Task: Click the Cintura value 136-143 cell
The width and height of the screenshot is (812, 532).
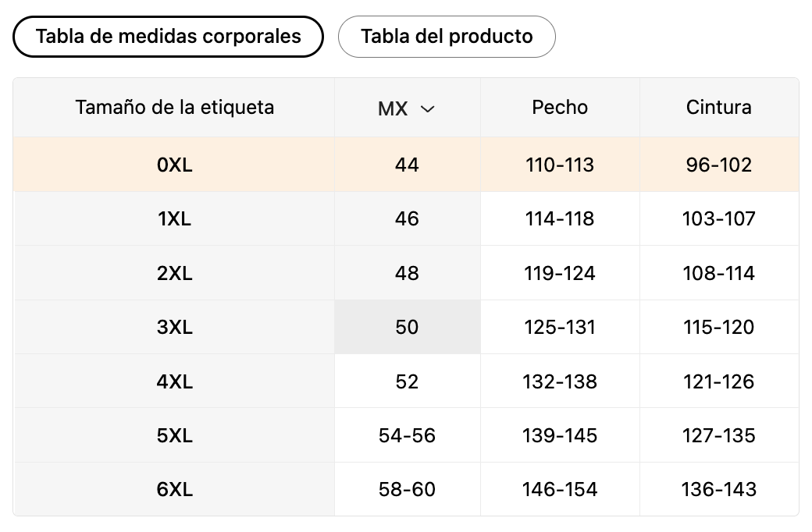Action: (719, 490)
